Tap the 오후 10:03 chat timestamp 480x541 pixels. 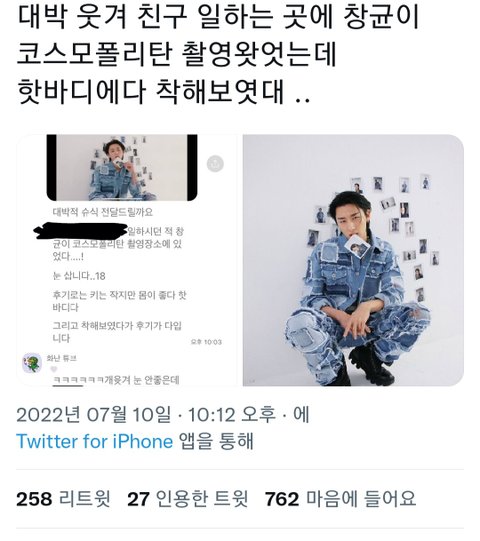point(206,342)
